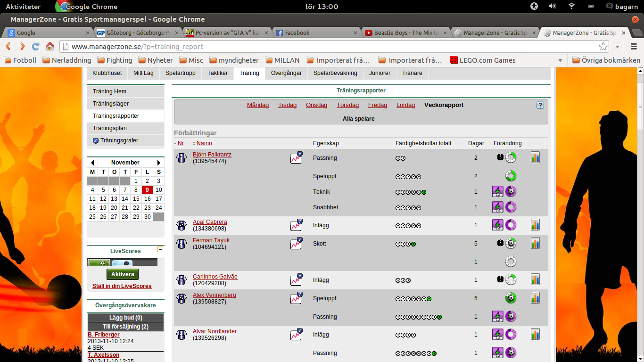Screen dimensions: 644x362
Task: View the Torsdag training report
Action: [347, 105]
